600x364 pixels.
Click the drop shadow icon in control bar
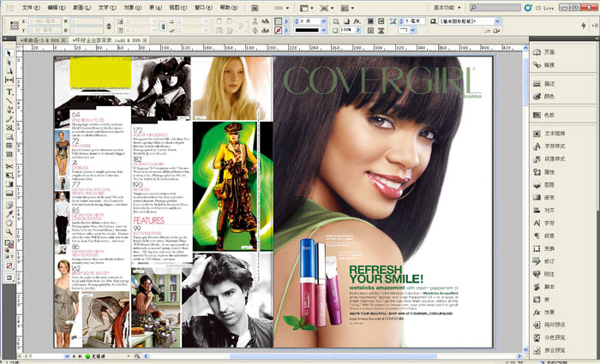coord(346,21)
